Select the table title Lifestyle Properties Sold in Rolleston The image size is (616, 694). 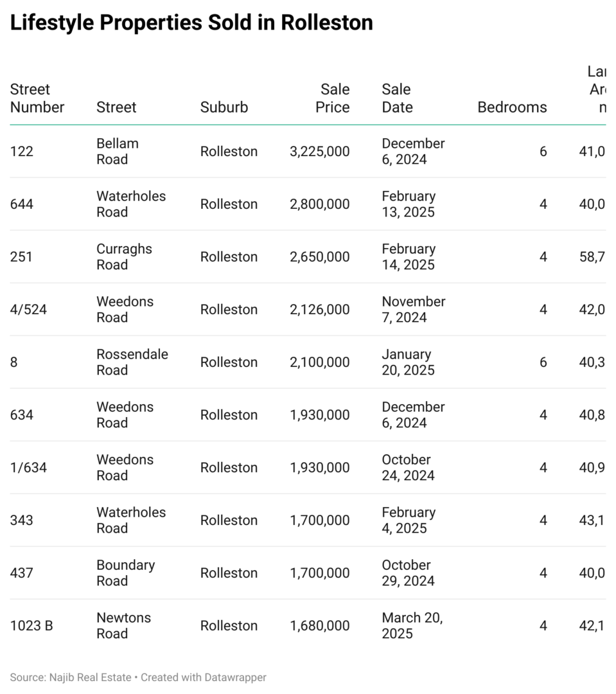tap(191, 23)
